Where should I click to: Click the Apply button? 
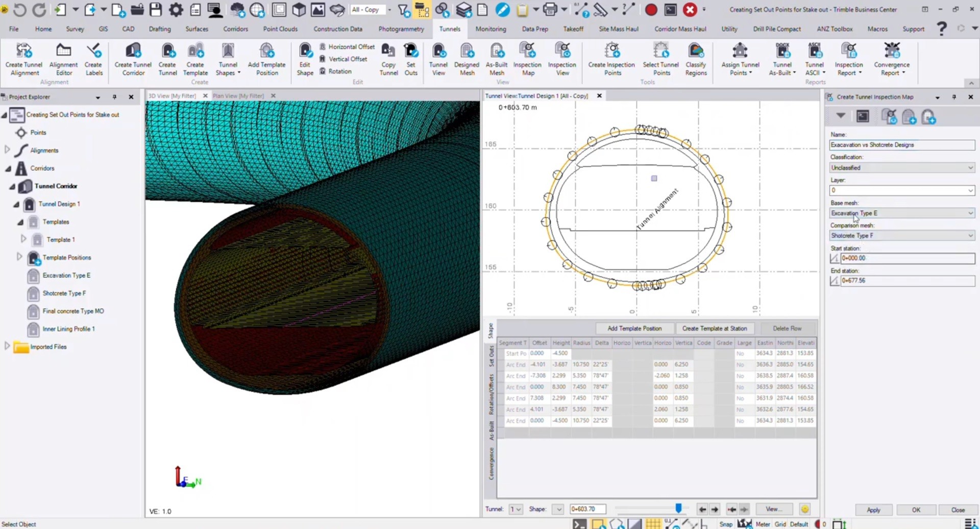pos(873,510)
